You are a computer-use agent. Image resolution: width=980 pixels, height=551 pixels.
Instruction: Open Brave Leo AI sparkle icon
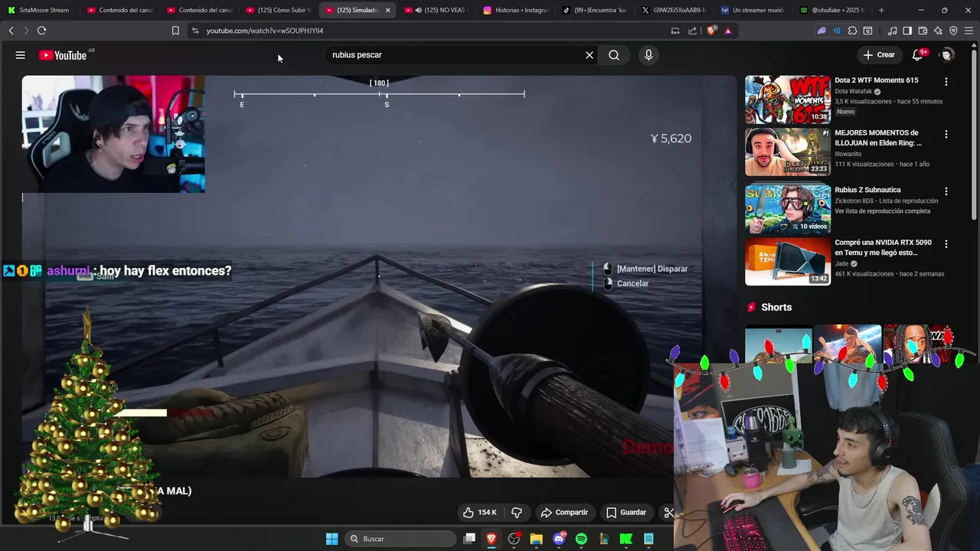[938, 31]
